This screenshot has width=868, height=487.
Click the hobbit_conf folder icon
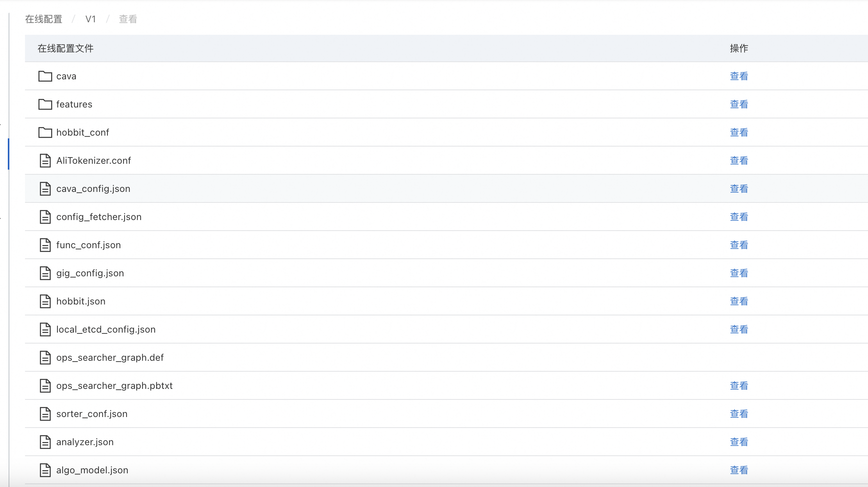[x=45, y=132]
